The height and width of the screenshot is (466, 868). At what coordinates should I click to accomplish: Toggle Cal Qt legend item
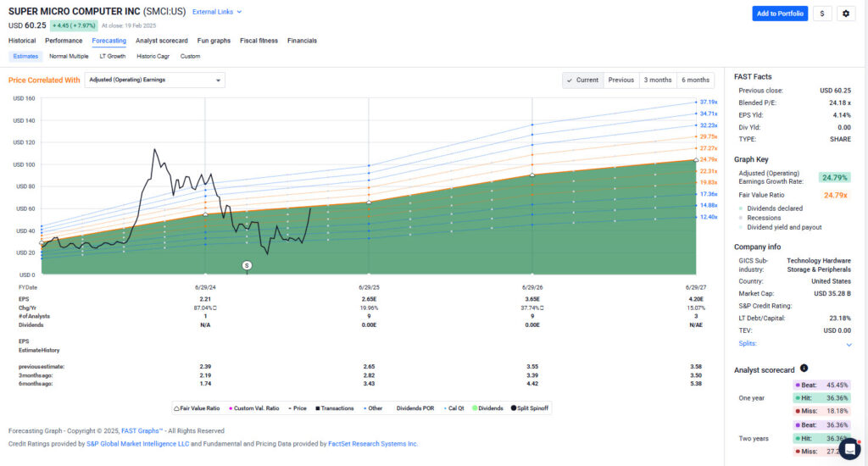coord(454,408)
